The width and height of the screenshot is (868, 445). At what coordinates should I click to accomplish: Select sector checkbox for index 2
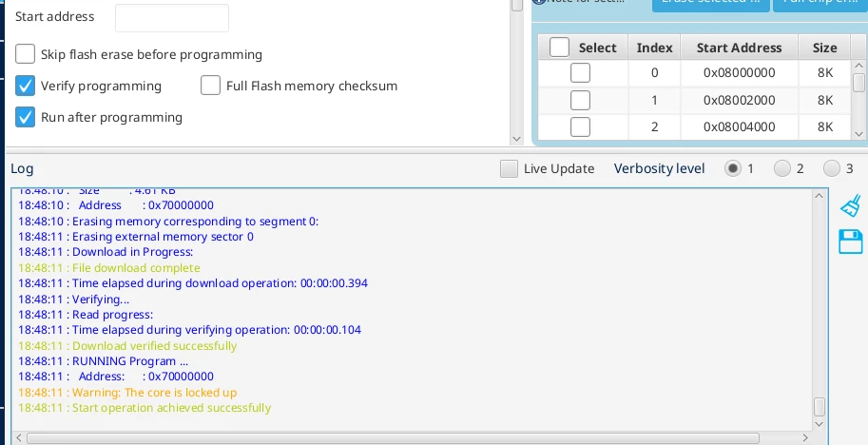pos(580,126)
